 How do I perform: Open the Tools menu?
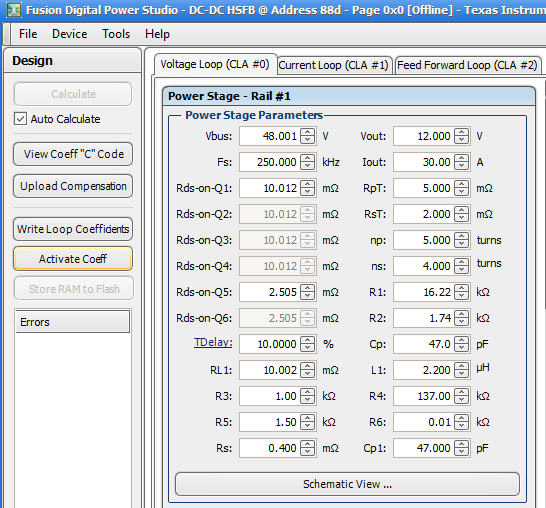tap(116, 34)
